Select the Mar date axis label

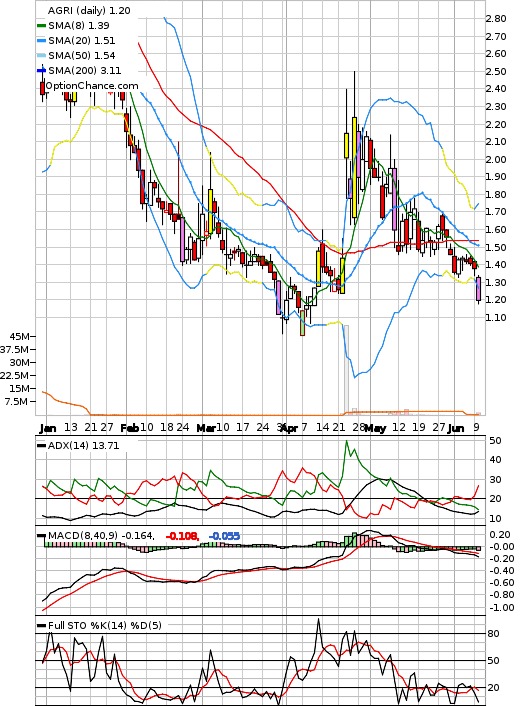pyautogui.click(x=206, y=428)
